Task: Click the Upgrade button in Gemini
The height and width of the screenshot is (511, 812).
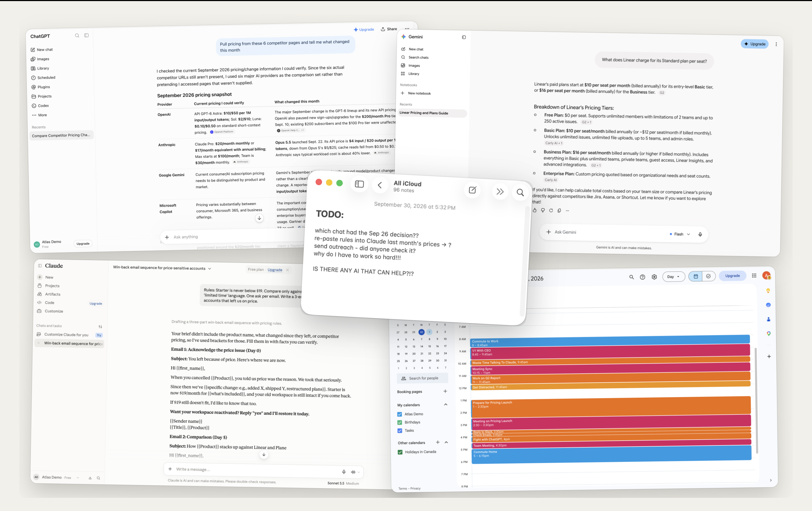Action: click(x=755, y=44)
